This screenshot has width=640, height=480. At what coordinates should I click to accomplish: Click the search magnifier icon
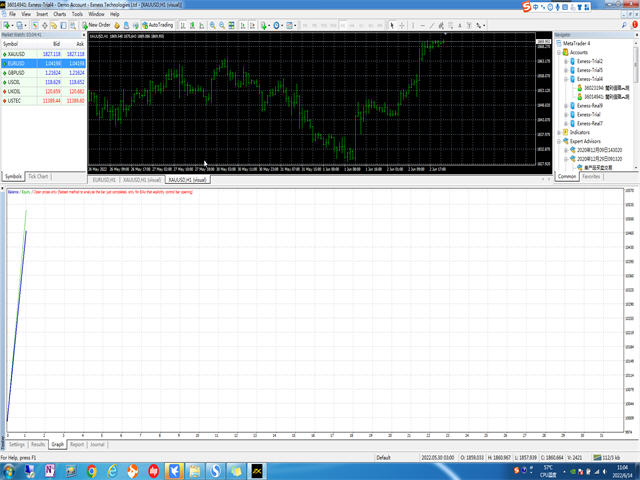point(624,25)
